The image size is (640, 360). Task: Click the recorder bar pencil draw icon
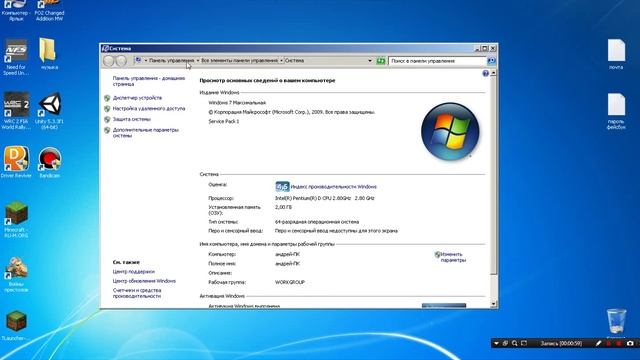[x=598, y=344]
